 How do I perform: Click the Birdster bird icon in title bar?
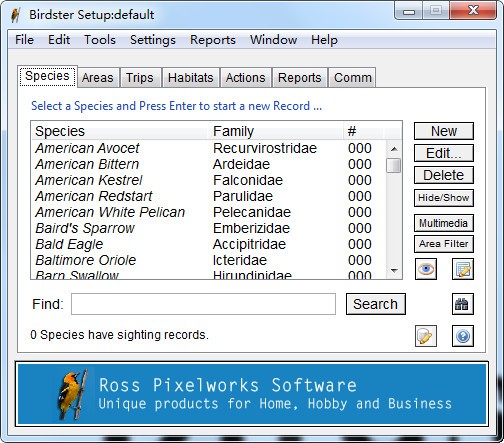[15, 15]
